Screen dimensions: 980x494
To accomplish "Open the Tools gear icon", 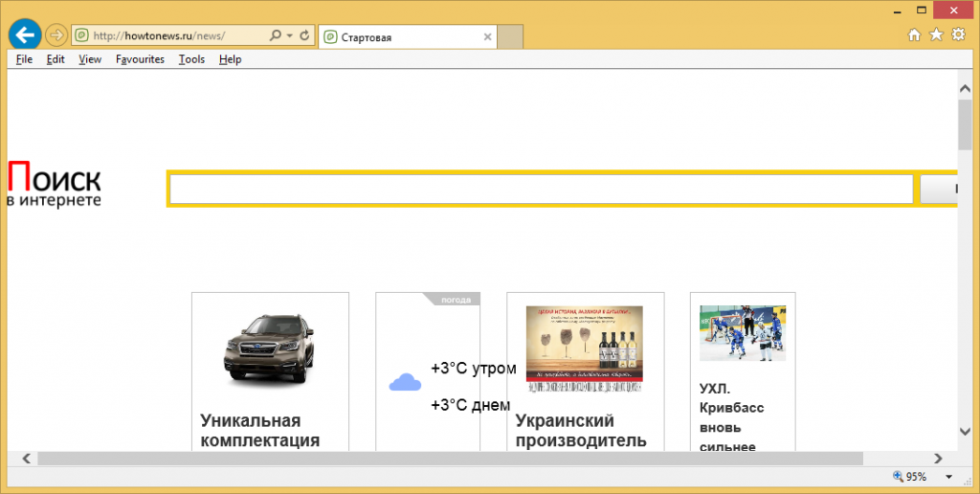I will pos(958,35).
